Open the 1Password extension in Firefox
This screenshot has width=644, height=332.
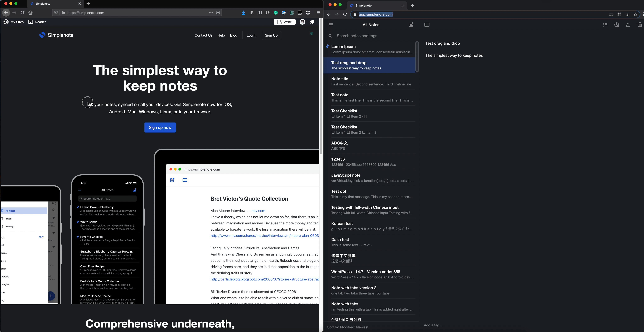[284, 13]
